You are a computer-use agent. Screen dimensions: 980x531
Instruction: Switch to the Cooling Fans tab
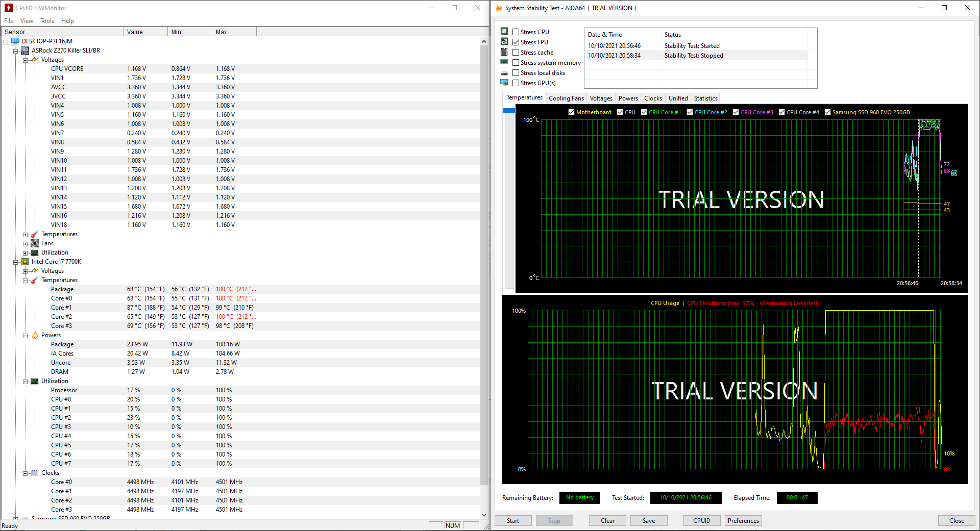click(566, 98)
